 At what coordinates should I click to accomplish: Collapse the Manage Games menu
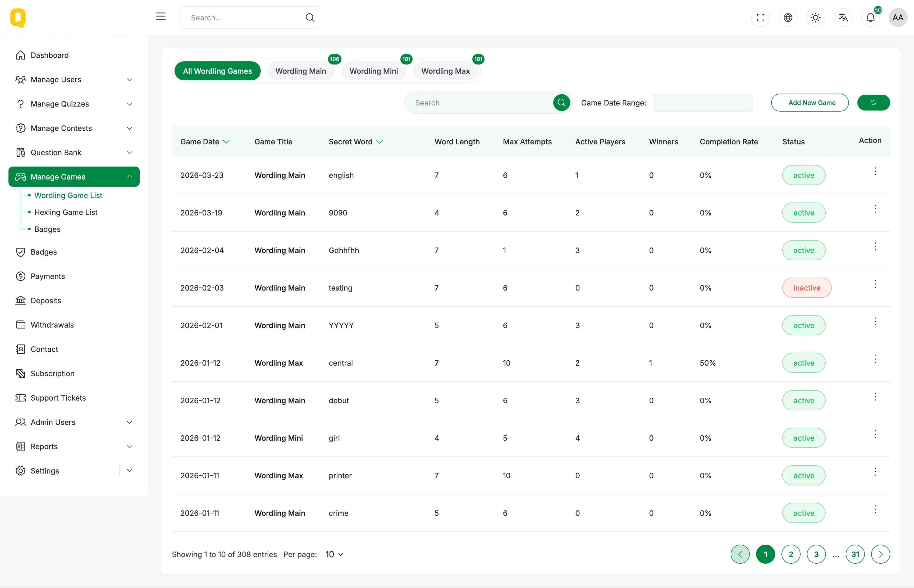tap(130, 176)
